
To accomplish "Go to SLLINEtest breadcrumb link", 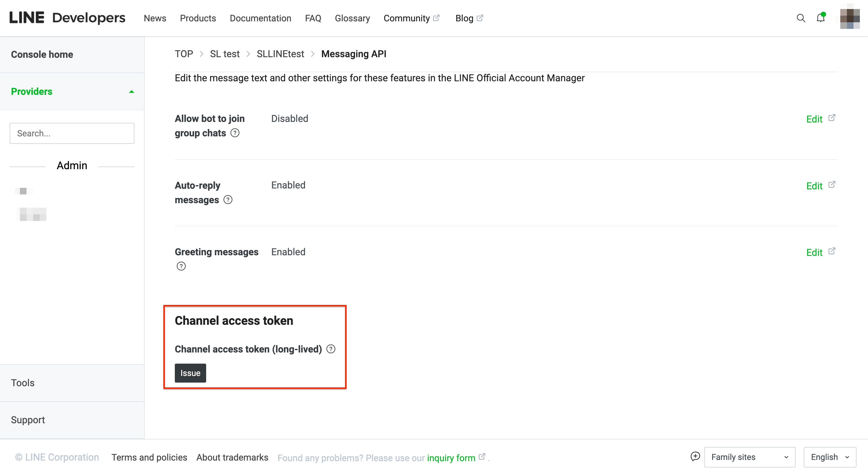I will click(x=280, y=54).
